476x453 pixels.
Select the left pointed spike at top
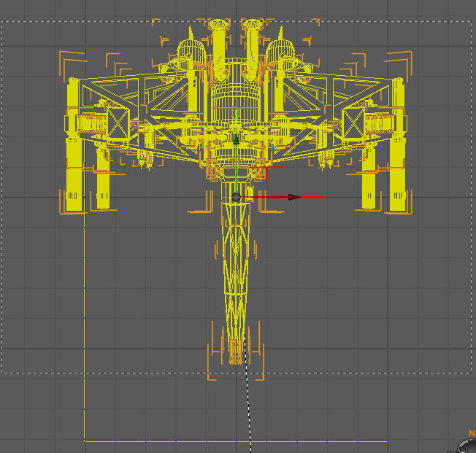(191, 34)
